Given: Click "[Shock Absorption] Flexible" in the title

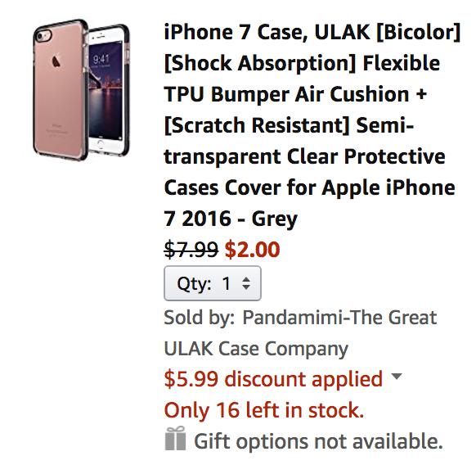Looking at the screenshot, I should tap(302, 63).
